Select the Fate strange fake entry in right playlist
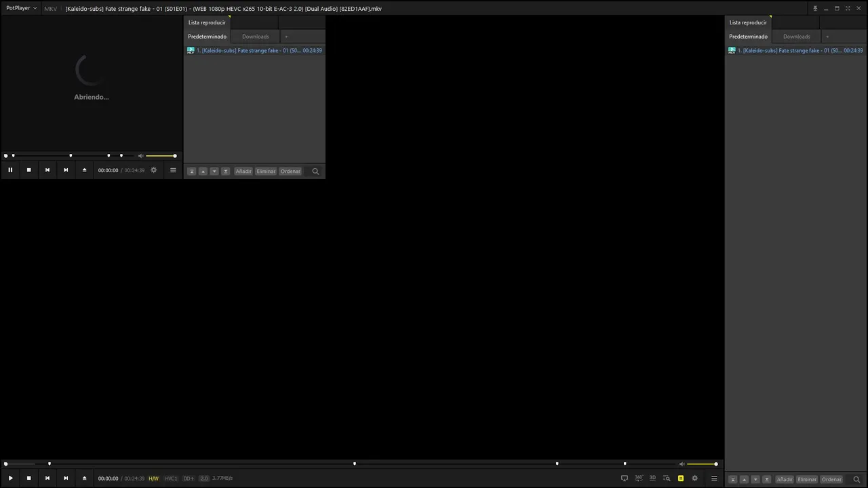The image size is (868, 488). tap(795, 50)
